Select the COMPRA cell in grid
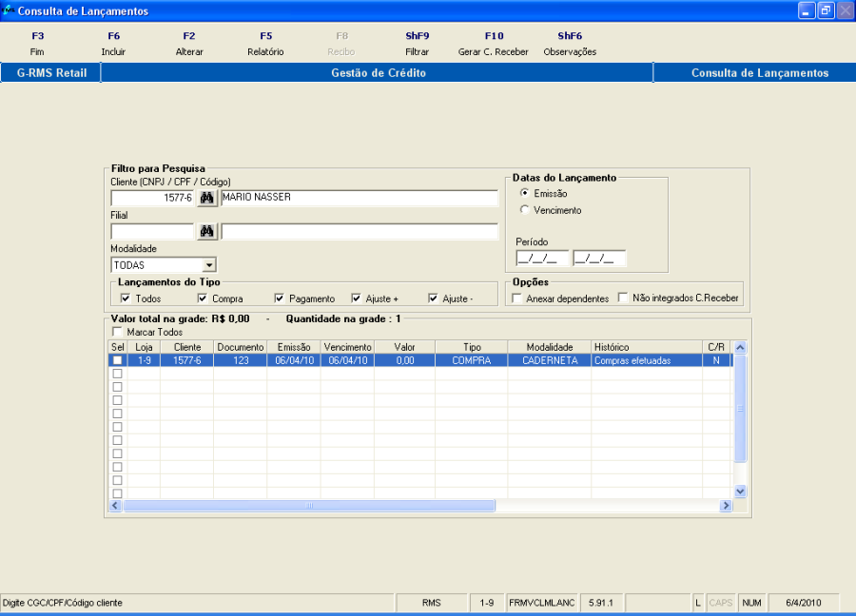Screen dimensions: 856x616 472,360
